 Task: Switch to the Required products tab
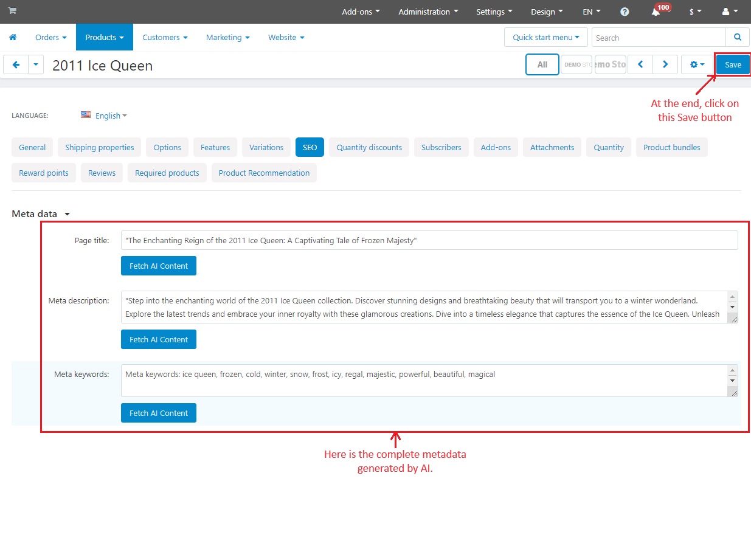167,173
